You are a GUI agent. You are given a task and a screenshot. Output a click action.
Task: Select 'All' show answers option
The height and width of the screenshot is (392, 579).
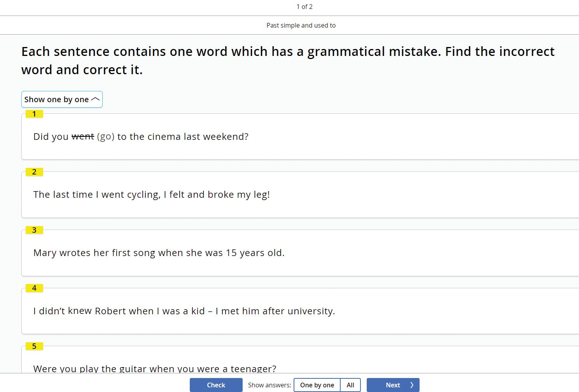click(350, 385)
